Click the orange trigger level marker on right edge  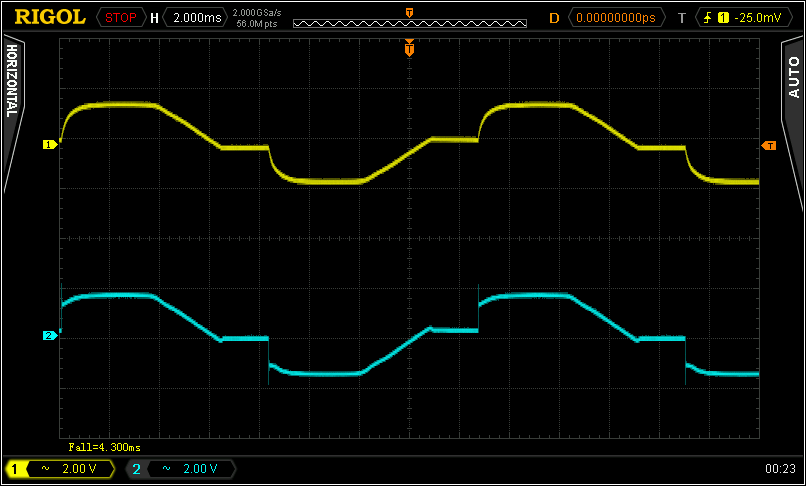(x=768, y=146)
